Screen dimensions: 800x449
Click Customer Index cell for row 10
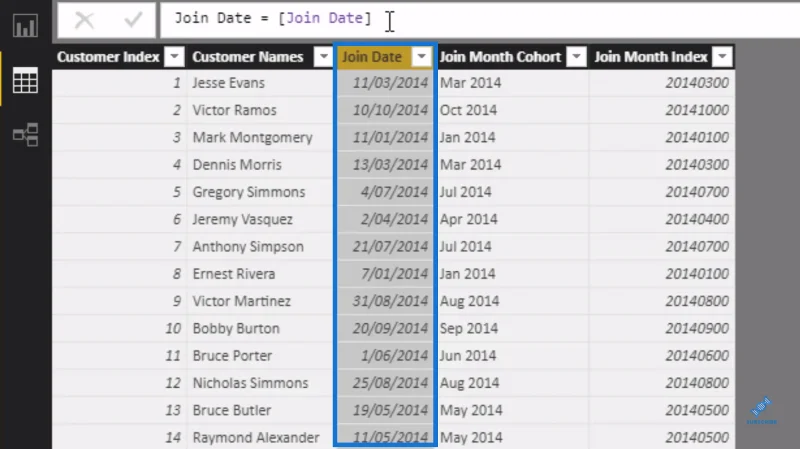click(x=119, y=329)
